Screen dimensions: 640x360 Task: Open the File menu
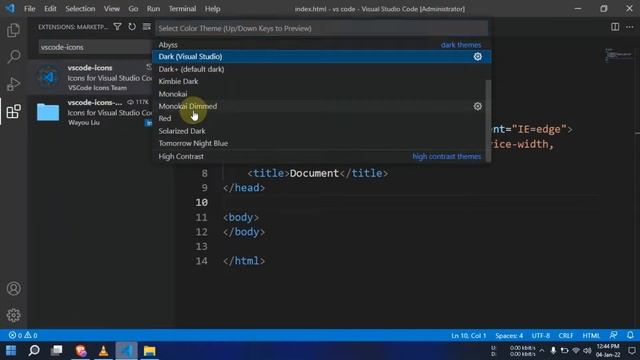point(29,9)
